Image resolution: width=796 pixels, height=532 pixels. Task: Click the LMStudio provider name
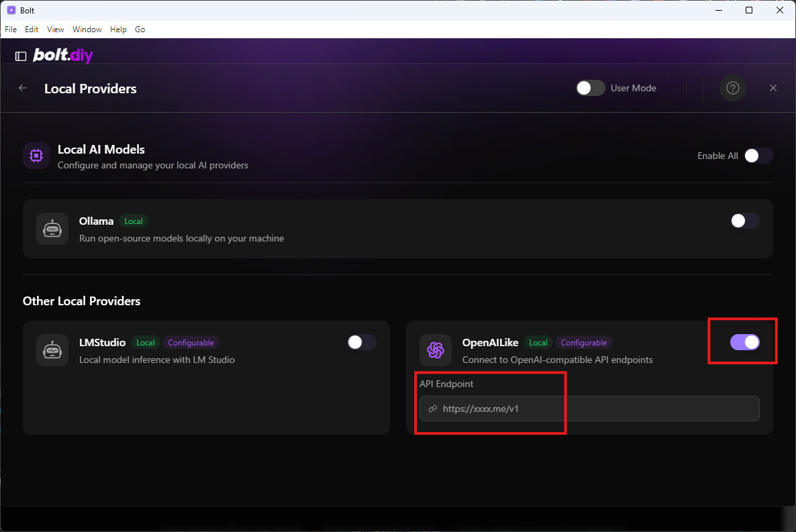[102, 343]
